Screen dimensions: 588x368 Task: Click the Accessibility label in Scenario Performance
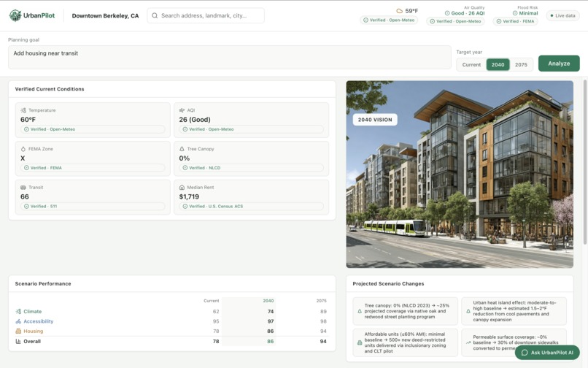(x=39, y=321)
